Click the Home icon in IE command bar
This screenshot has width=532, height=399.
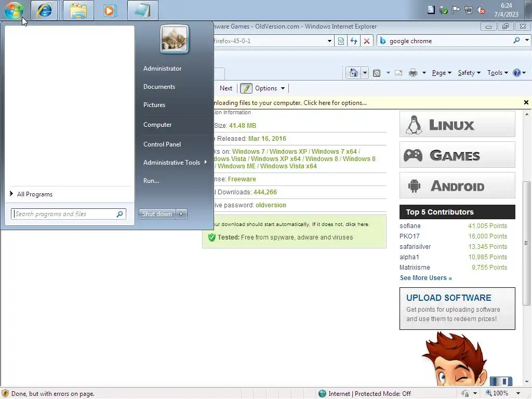pos(353,73)
